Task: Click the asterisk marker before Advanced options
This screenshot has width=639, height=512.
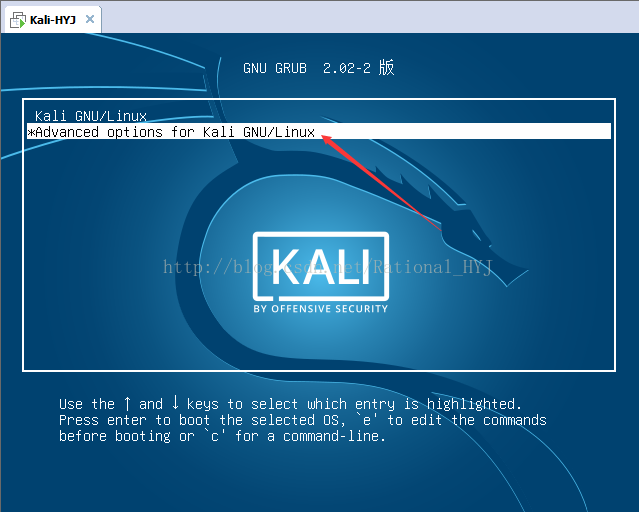Action: pos(31,132)
